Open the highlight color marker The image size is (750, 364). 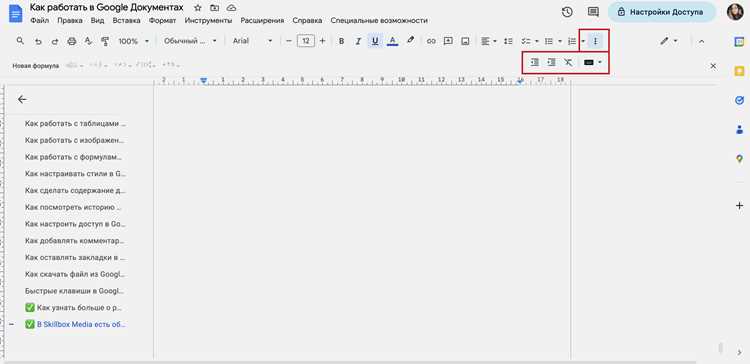(410, 41)
